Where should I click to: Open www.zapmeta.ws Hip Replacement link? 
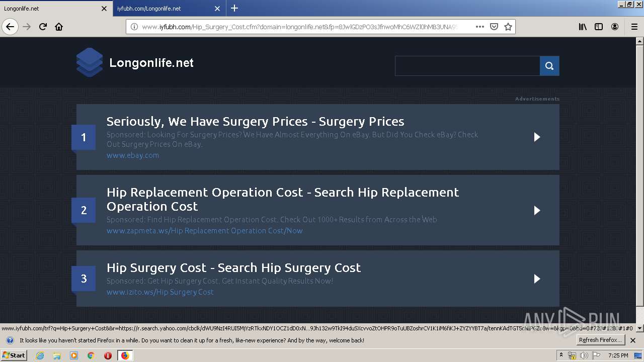point(205,231)
